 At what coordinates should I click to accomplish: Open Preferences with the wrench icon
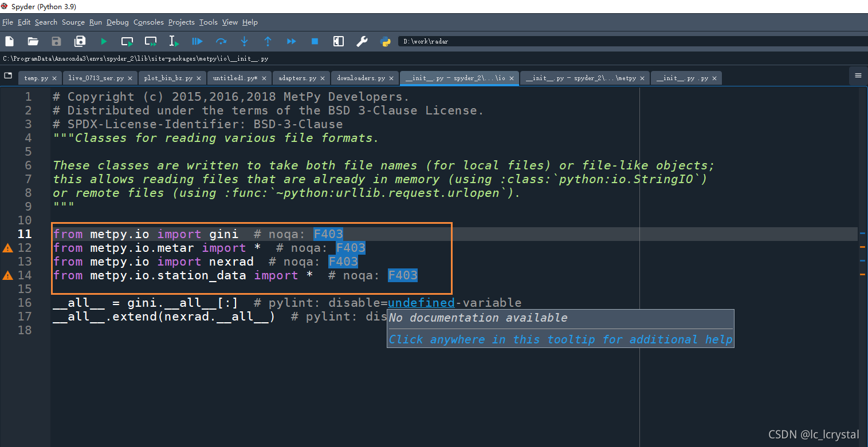coord(362,41)
